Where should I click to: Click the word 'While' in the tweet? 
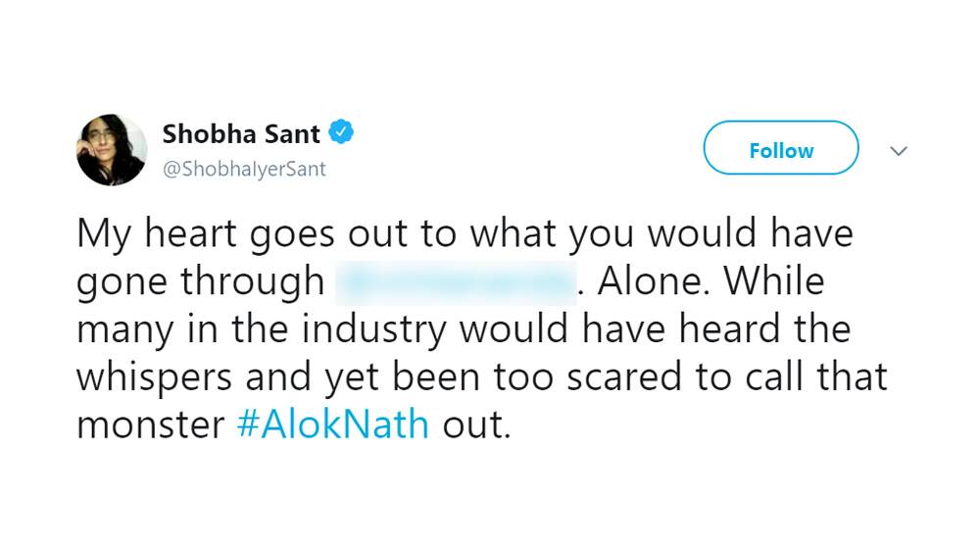click(x=774, y=280)
